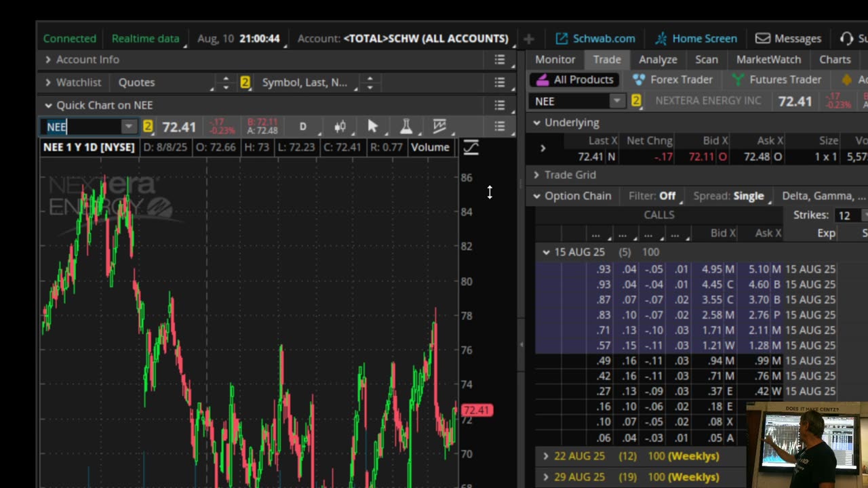Select the pointer drawing tool icon
This screenshot has width=868, height=488.
tap(372, 127)
